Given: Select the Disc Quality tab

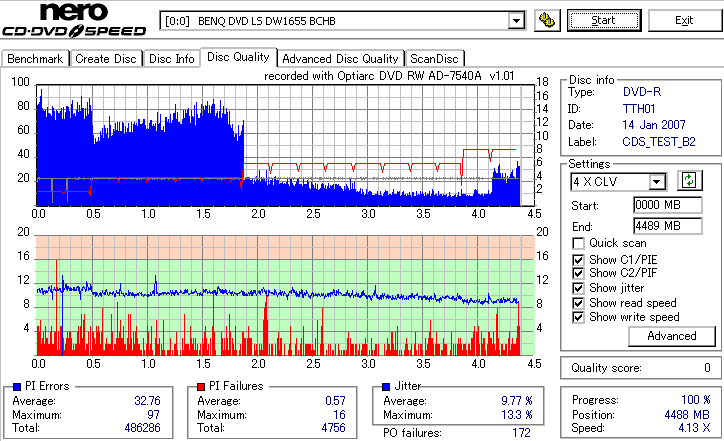Looking at the screenshot, I should 238,57.
